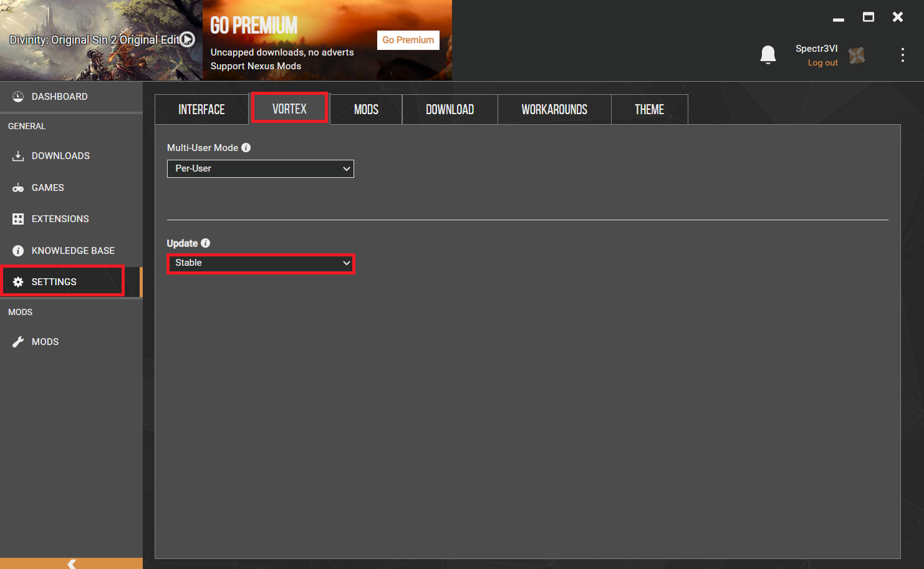Open the Extensions page
The image size is (924, 569).
pyautogui.click(x=60, y=219)
